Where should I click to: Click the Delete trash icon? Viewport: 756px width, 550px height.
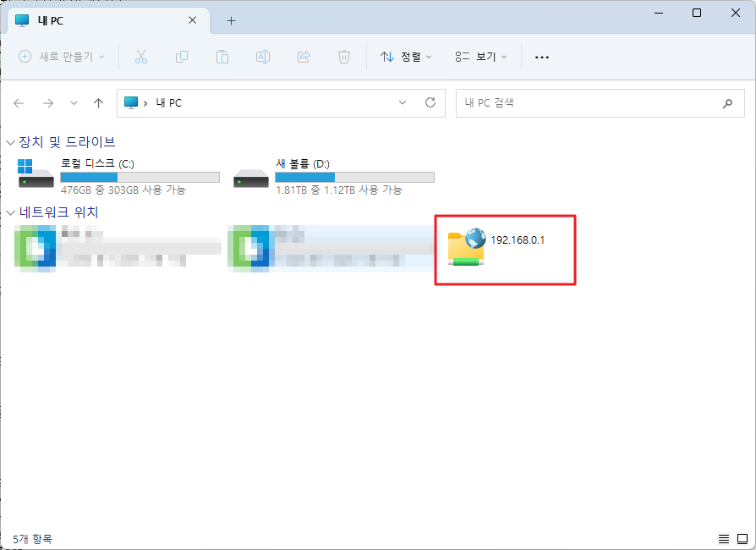pyautogui.click(x=343, y=57)
